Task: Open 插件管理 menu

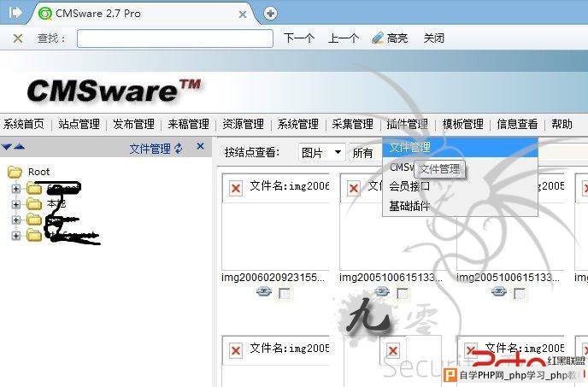Action: (x=408, y=124)
